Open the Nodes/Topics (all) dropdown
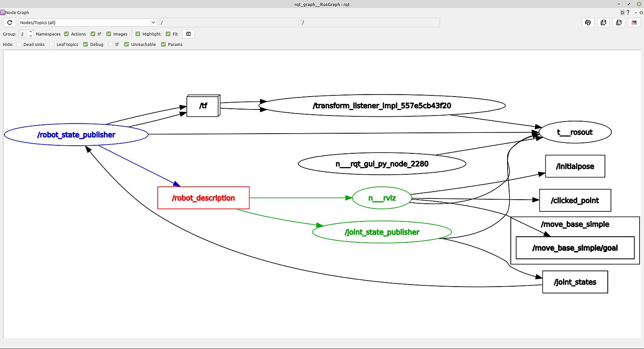The image size is (644, 349). point(88,23)
